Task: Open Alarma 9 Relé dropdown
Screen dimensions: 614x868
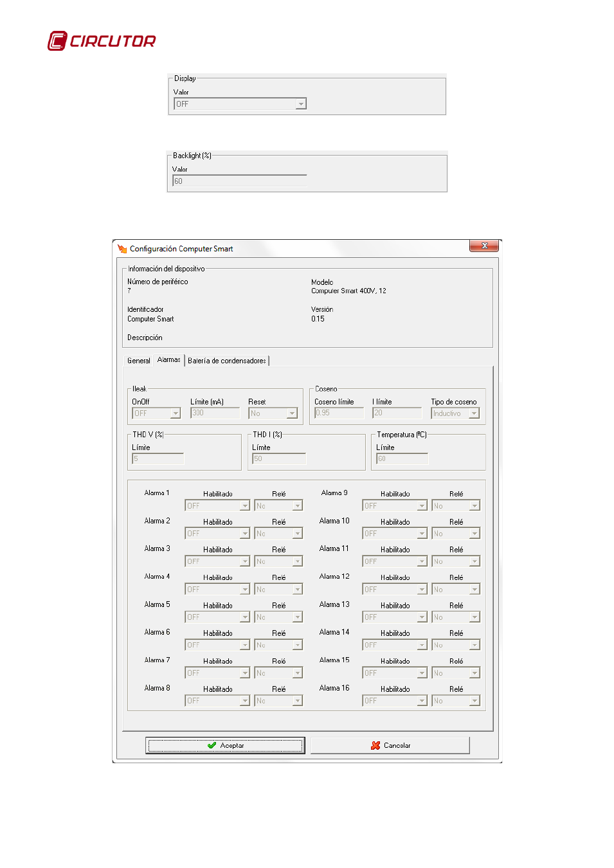Action: [456, 506]
